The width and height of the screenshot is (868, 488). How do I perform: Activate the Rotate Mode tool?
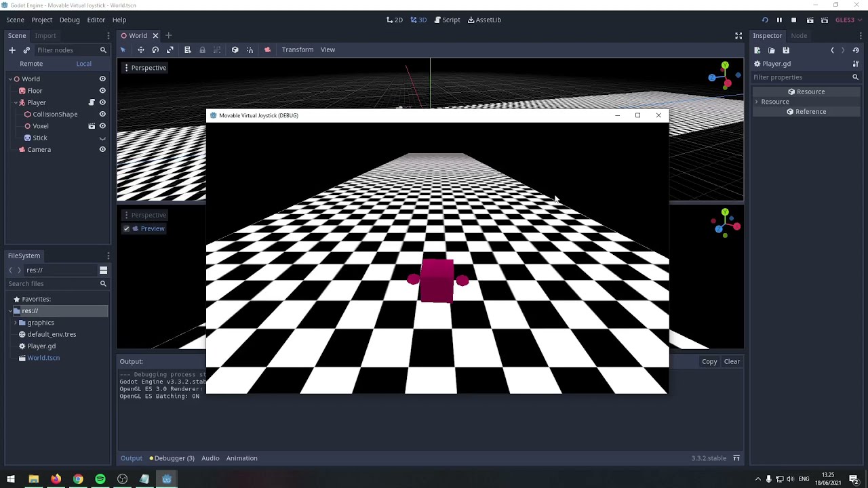[155, 49]
